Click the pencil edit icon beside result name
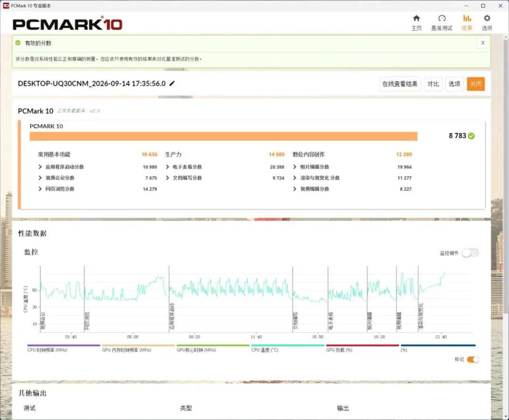Image resolution: width=509 pixels, height=420 pixels. point(172,83)
